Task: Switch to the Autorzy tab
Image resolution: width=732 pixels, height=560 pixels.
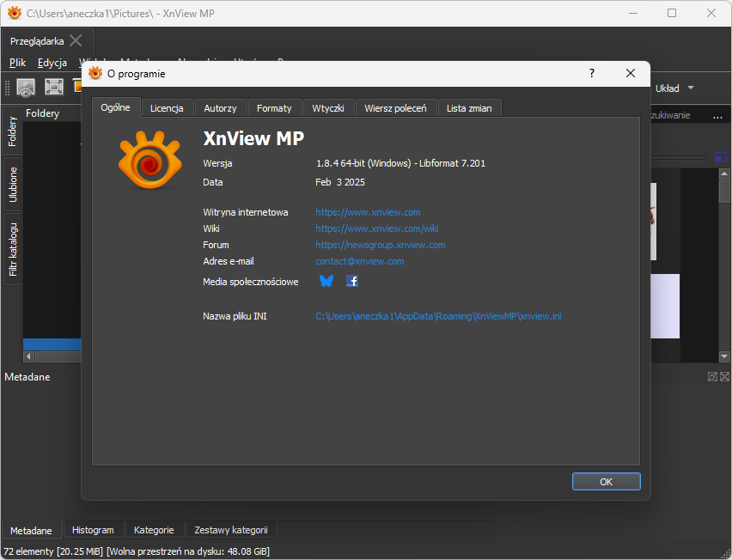Action: click(220, 108)
